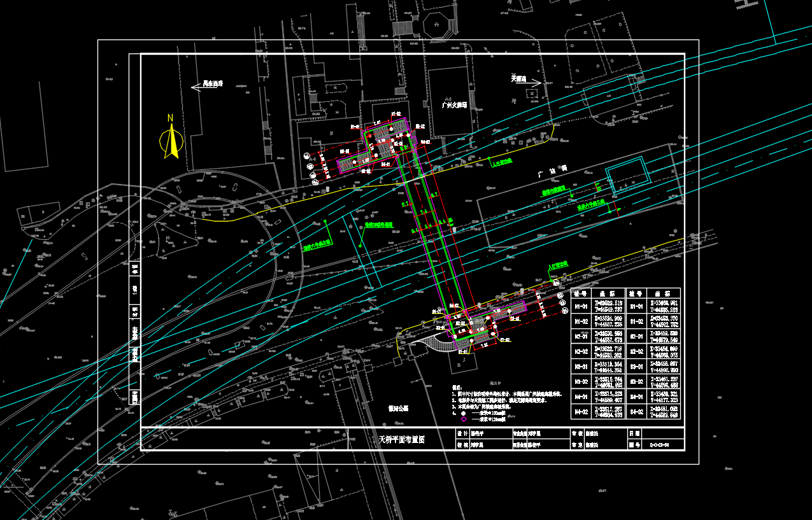Image resolution: width=812 pixels, height=520 pixels.
Task: Select the 图号 cell in title block
Action: pyautogui.click(x=634, y=445)
